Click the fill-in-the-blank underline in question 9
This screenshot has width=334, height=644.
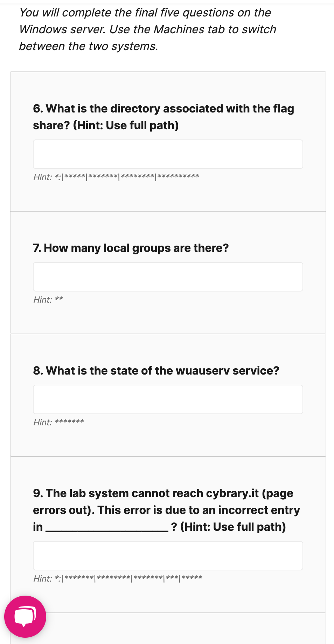[x=107, y=530]
